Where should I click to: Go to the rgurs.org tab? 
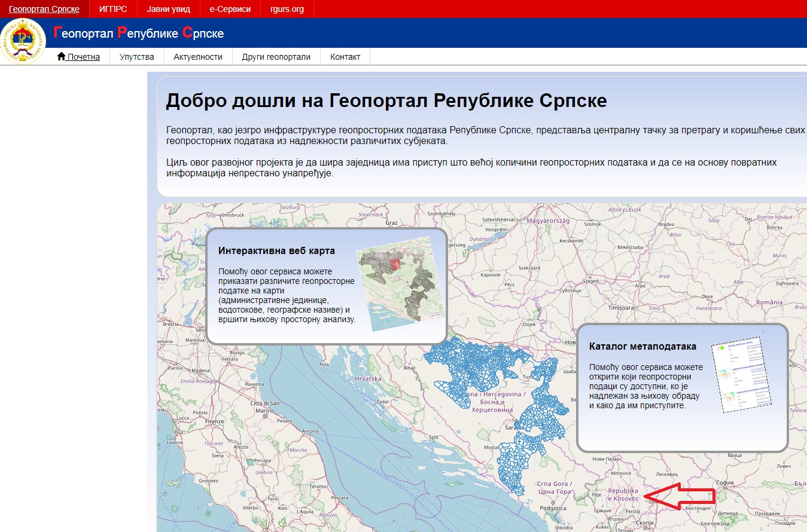click(287, 9)
